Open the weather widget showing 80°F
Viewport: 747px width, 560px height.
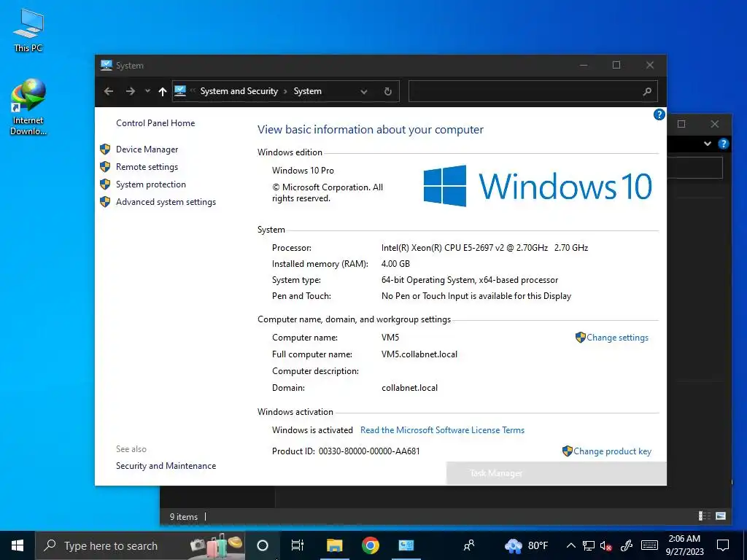[x=527, y=545]
